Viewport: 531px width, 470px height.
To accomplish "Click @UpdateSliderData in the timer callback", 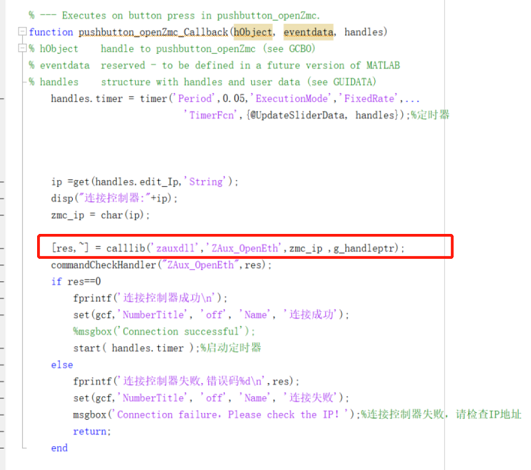I will pyautogui.click(x=298, y=115).
